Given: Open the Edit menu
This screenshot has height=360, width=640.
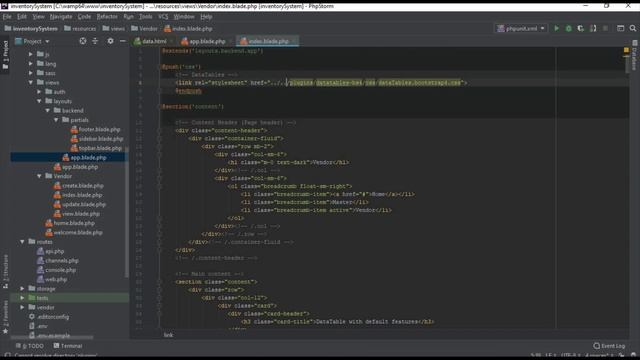Looking at the screenshot, I should pyautogui.click(x=22, y=17).
